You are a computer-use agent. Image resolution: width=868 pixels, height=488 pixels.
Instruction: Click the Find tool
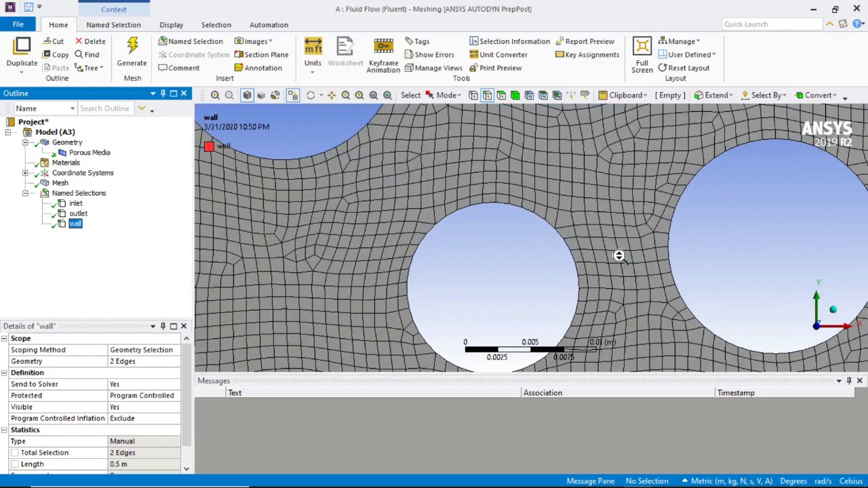87,55
